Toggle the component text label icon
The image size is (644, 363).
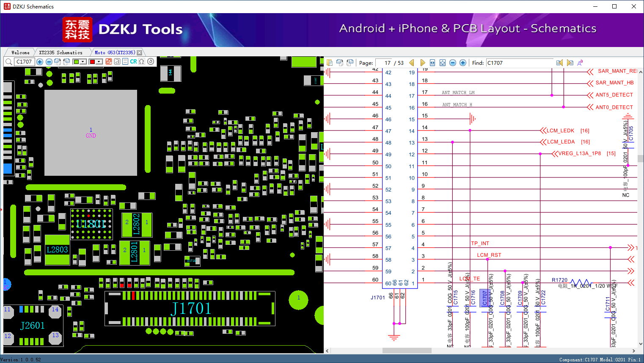coord(117,61)
